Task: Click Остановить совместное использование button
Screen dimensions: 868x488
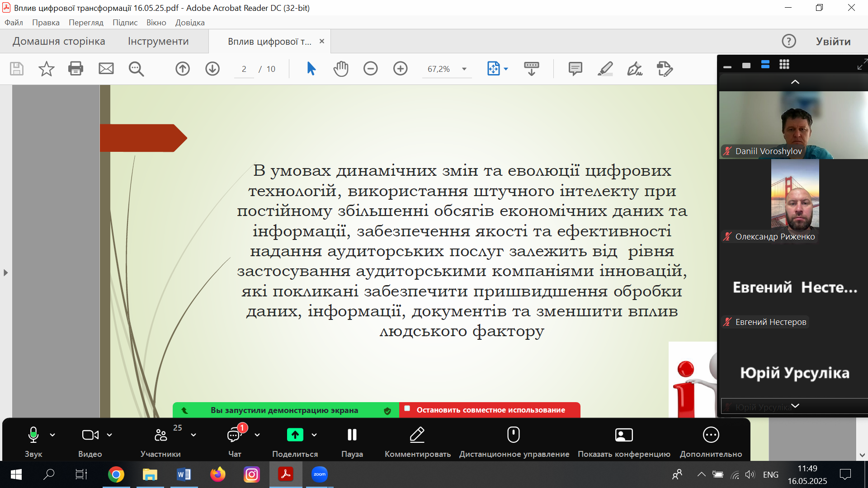Action: click(490, 410)
